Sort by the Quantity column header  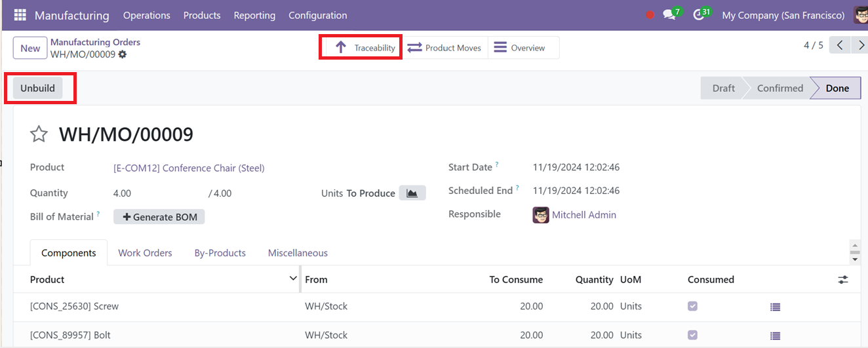(x=595, y=279)
